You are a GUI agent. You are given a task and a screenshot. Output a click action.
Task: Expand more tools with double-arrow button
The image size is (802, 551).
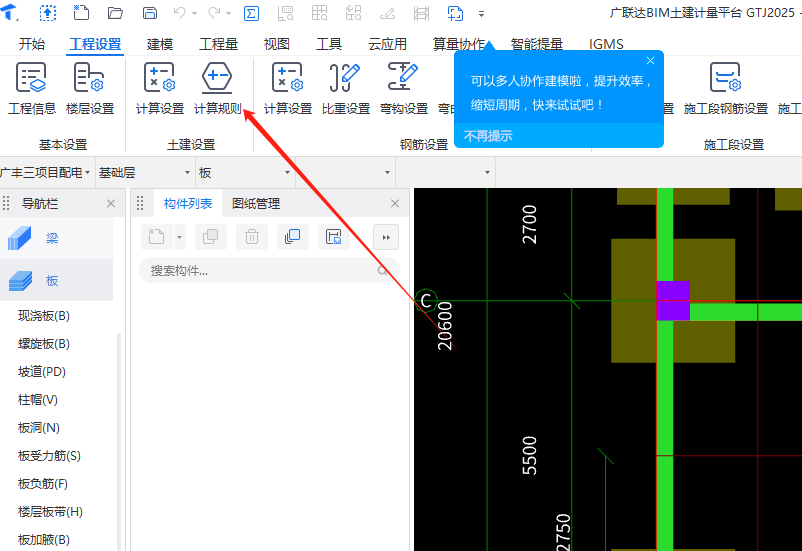386,237
